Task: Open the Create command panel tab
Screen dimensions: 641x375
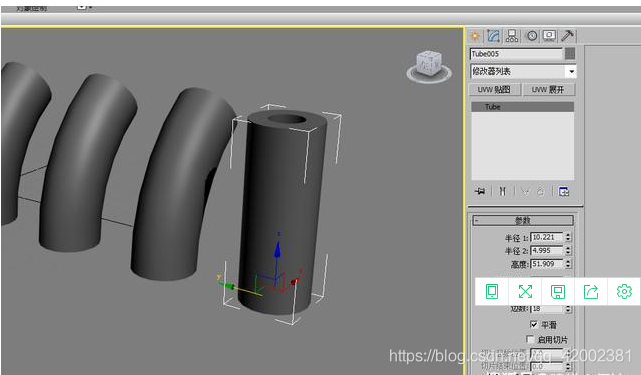Action: tap(475, 36)
